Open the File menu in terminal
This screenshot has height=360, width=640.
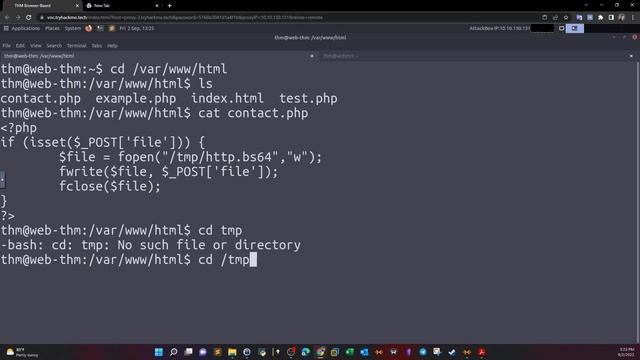click(7, 46)
